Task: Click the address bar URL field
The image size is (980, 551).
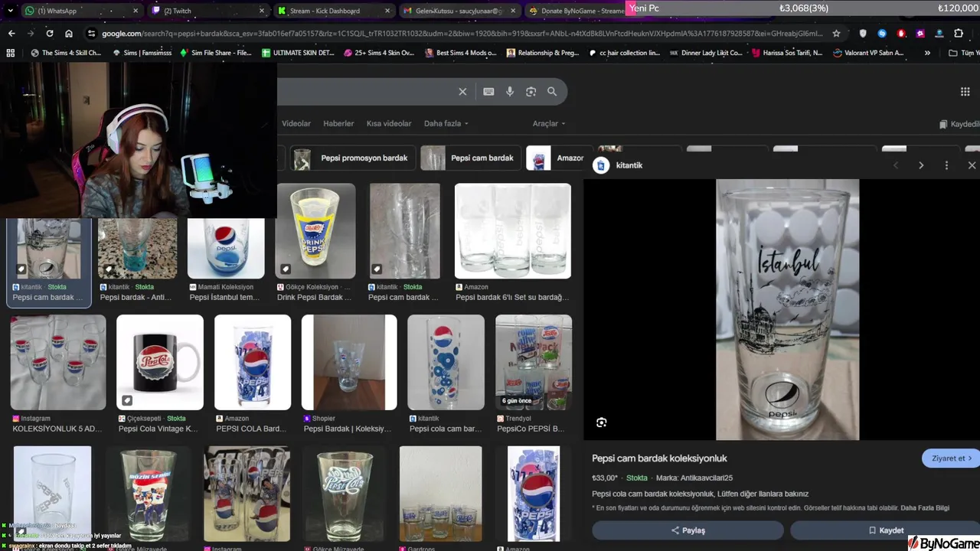Action: click(461, 34)
